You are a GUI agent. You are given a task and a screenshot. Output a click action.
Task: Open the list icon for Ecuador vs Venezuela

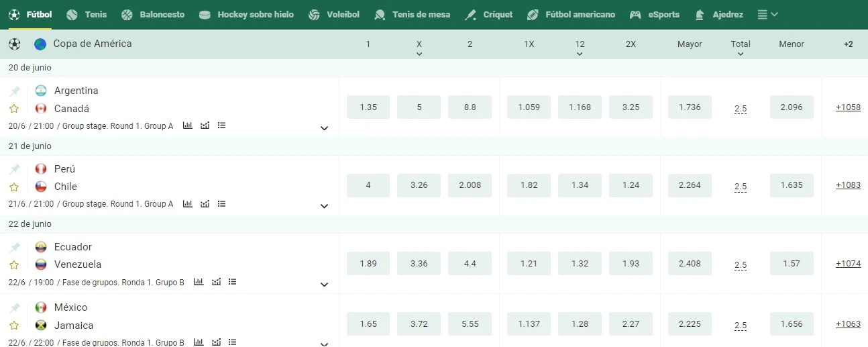pos(232,282)
